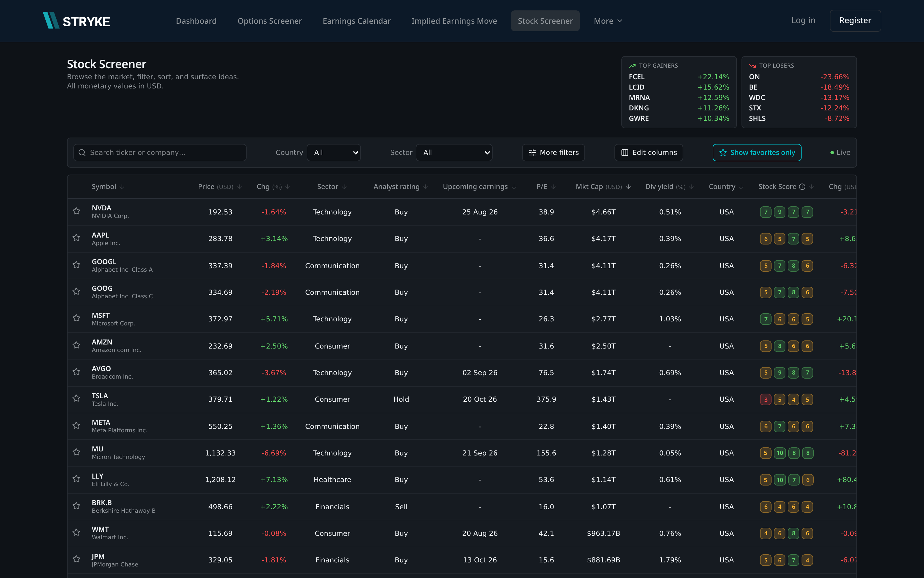The width and height of the screenshot is (924, 578).
Task: Favorite AAPL with its star icon
Action: coord(76,238)
